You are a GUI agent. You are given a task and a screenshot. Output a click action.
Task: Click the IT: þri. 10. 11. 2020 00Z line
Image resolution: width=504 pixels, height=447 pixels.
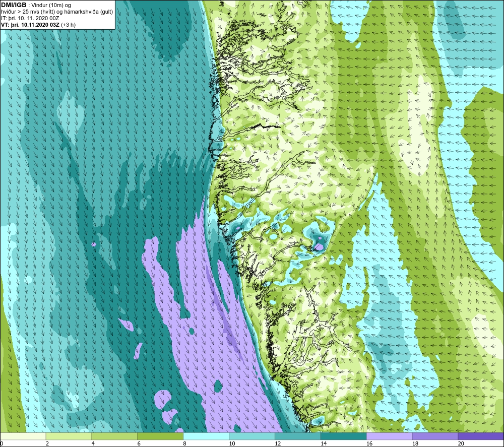click(x=30, y=18)
